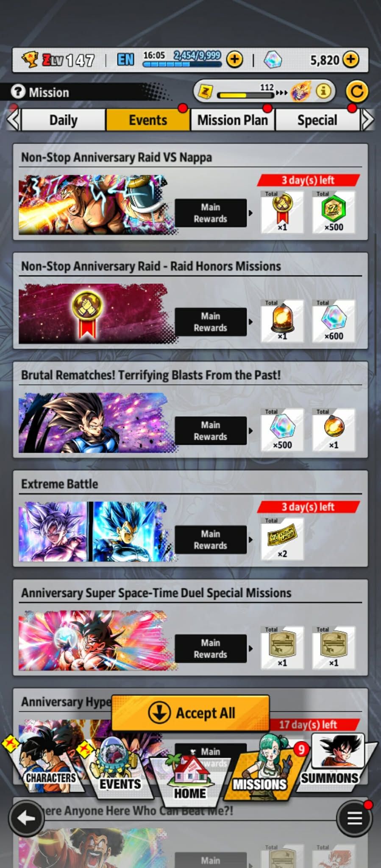Switch to the Mission Plan tab
This screenshot has height=868, width=381.
[233, 120]
